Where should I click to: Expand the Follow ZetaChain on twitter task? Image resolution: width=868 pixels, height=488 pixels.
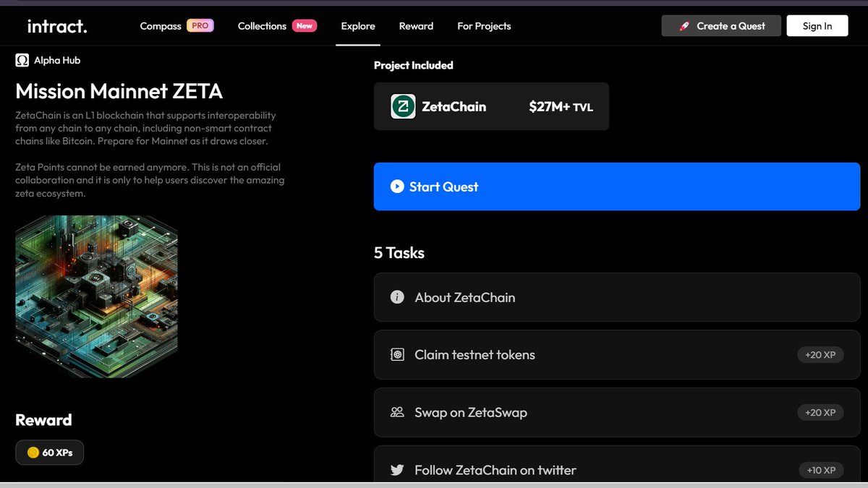coord(617,464)
